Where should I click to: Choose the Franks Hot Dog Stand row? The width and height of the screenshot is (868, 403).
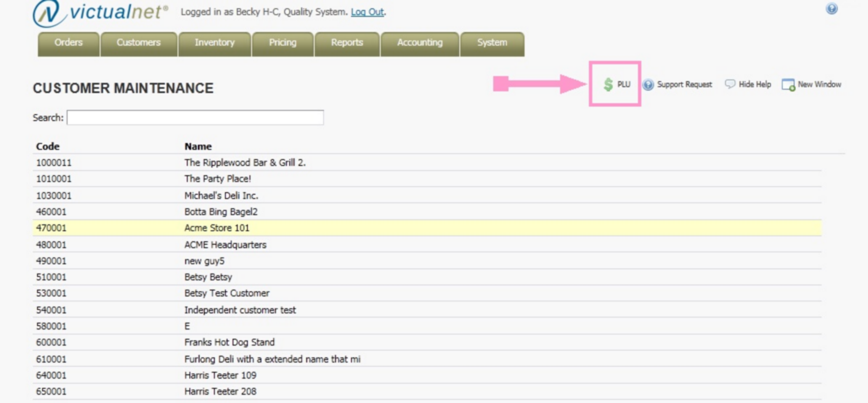pyautogui.click(x=229, y=343)
